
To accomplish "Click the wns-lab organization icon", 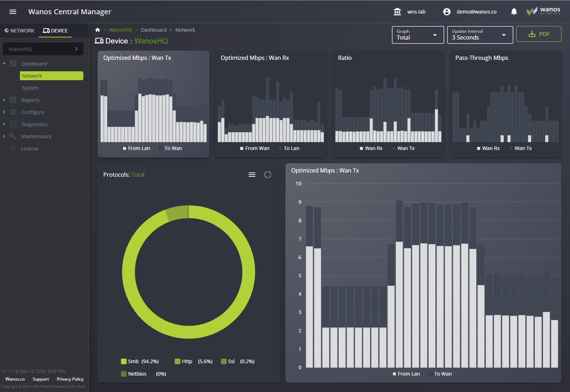I will [x=397, y=12].
